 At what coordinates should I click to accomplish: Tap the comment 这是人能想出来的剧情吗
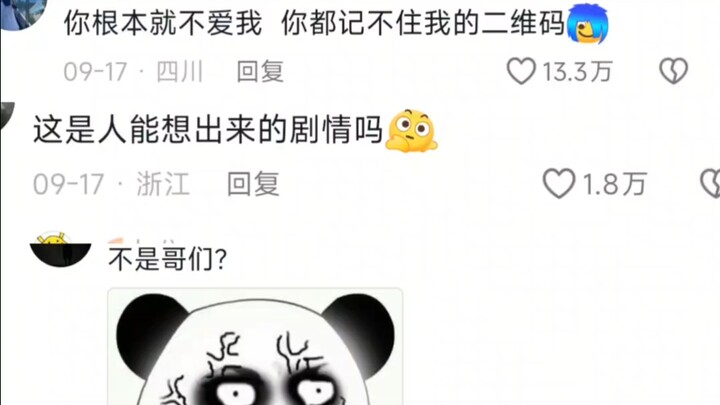[x=208, y=130]
